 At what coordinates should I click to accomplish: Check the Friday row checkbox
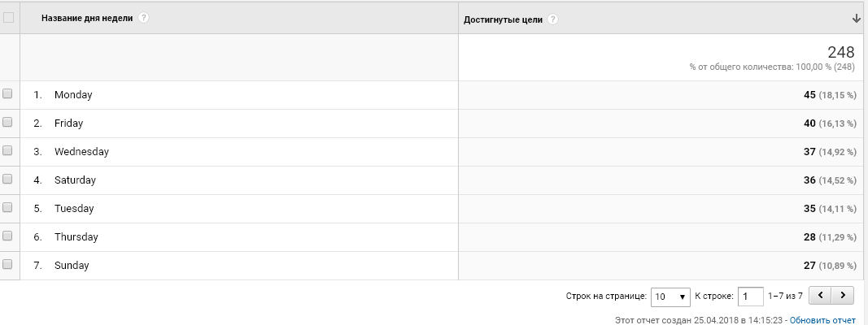pyautogui.click(x=7, y=122)
